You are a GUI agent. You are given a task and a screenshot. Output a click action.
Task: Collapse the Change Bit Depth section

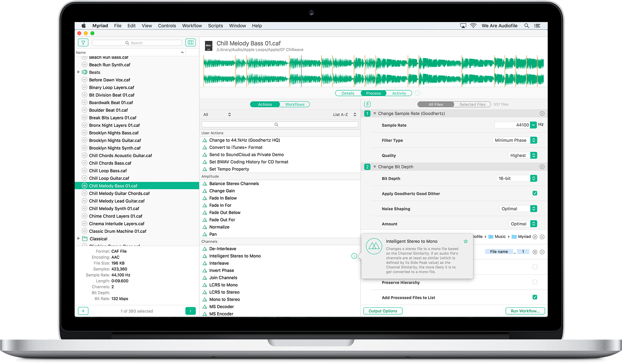pyautogui.click(x=375, y=167)
